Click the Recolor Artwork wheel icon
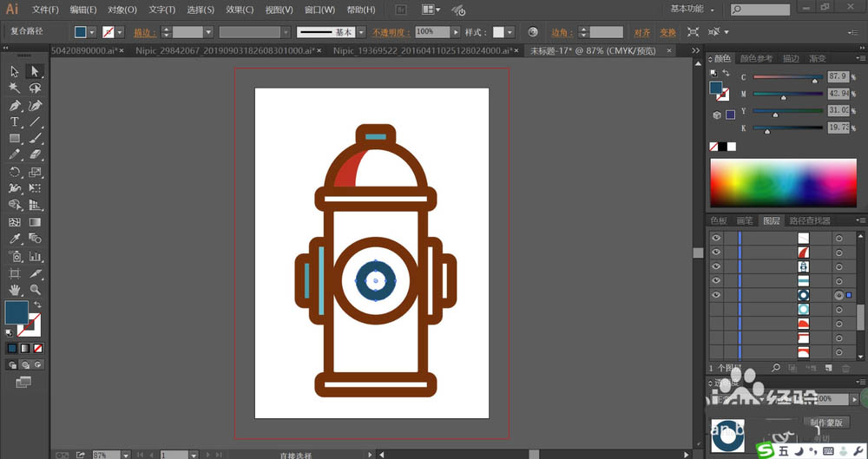This screenshot has height=459, width=868. 533,32
